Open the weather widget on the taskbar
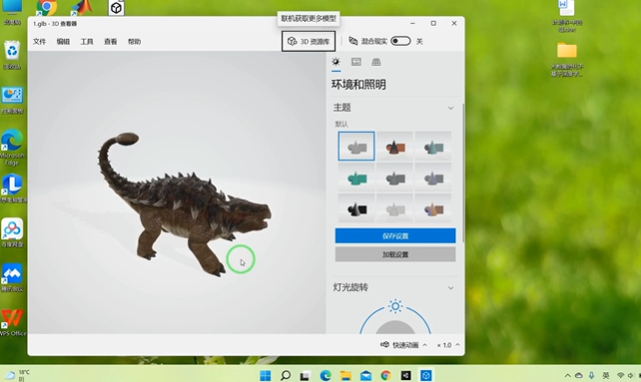Screen dimensions: 641x382 tap(17, 375)
